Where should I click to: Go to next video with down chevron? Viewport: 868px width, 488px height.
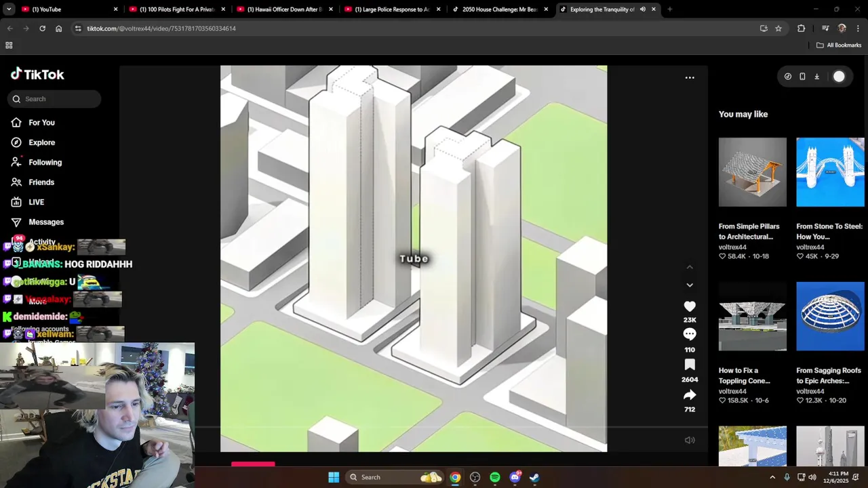coord(690,285)
